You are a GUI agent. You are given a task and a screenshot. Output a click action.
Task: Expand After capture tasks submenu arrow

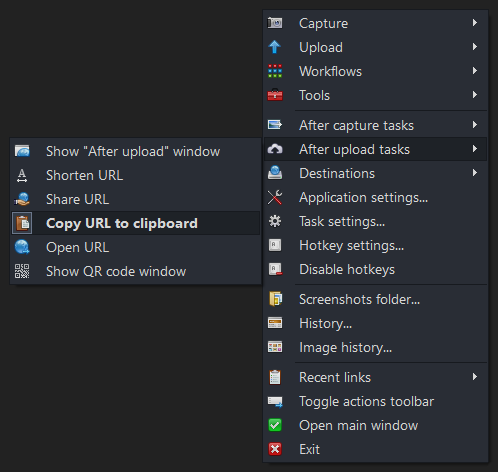point(475,125)
